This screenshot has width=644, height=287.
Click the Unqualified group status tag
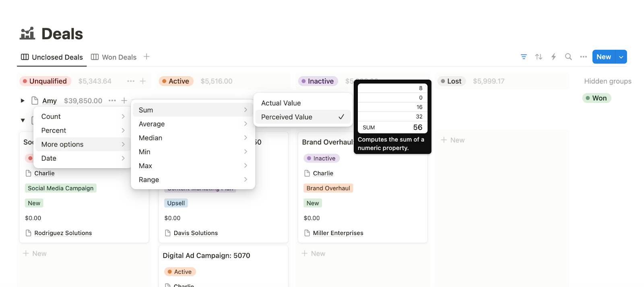pyautogui.click(x=45, y=81)
